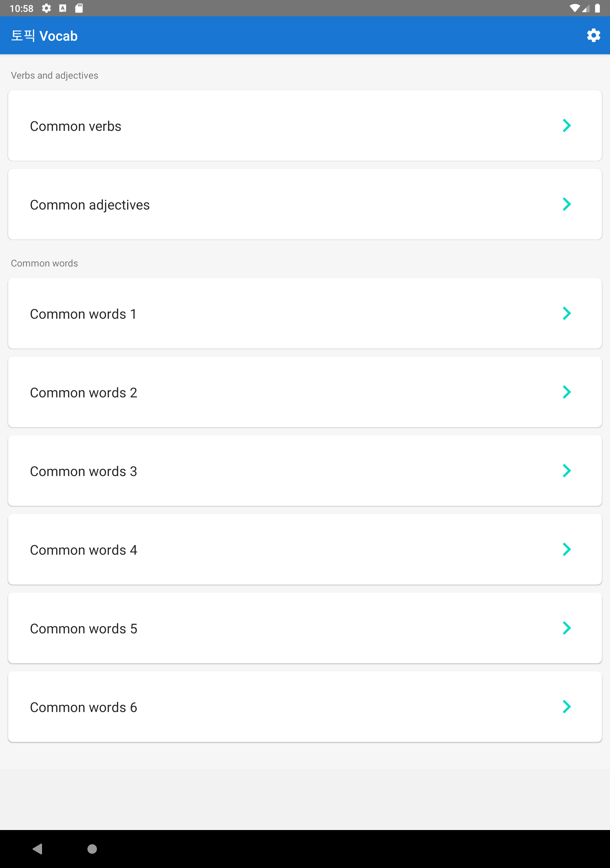The width and height of the screenshot is (610, 868).
Task: Select the Common words 1 card
Action: [83, 314]
